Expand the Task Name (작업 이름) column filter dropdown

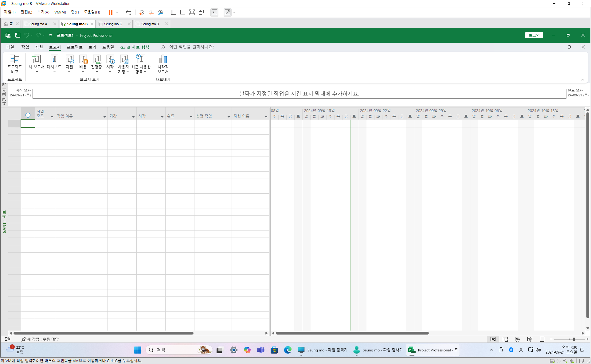104,117
